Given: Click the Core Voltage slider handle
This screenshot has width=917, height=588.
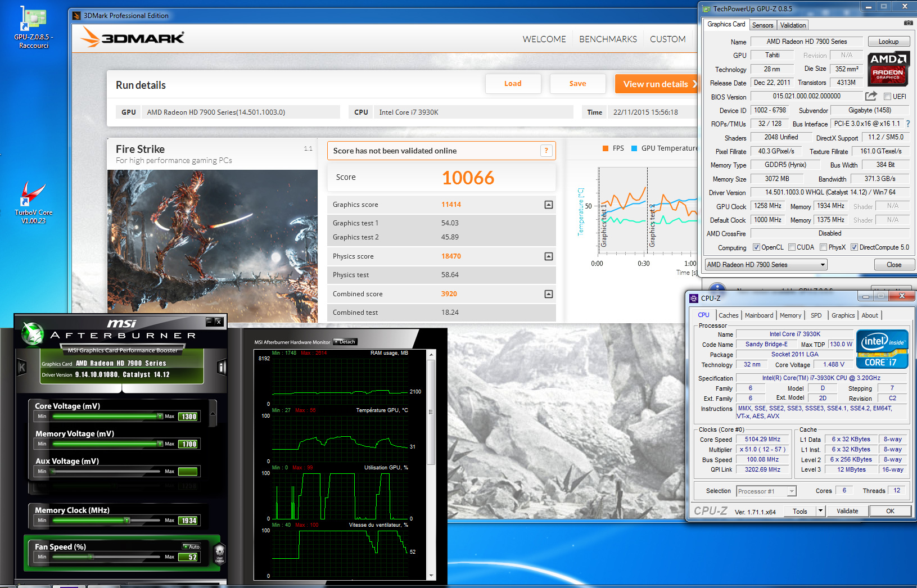Looking at the screenshot, I should point(160,417).
